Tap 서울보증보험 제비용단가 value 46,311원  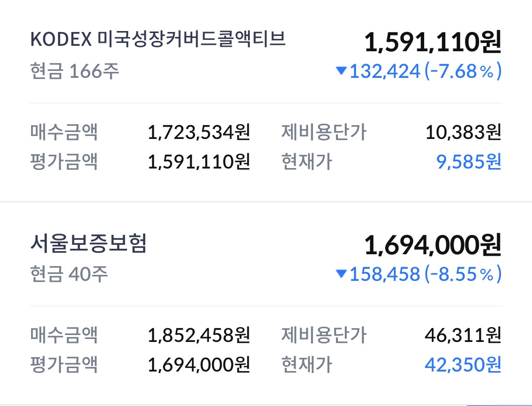pos(463,335)
